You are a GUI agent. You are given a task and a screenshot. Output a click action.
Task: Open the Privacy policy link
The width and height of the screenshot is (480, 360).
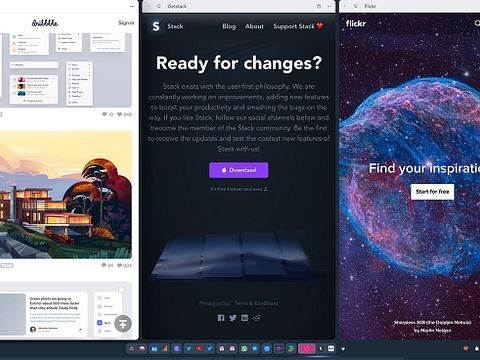point(215,303)
